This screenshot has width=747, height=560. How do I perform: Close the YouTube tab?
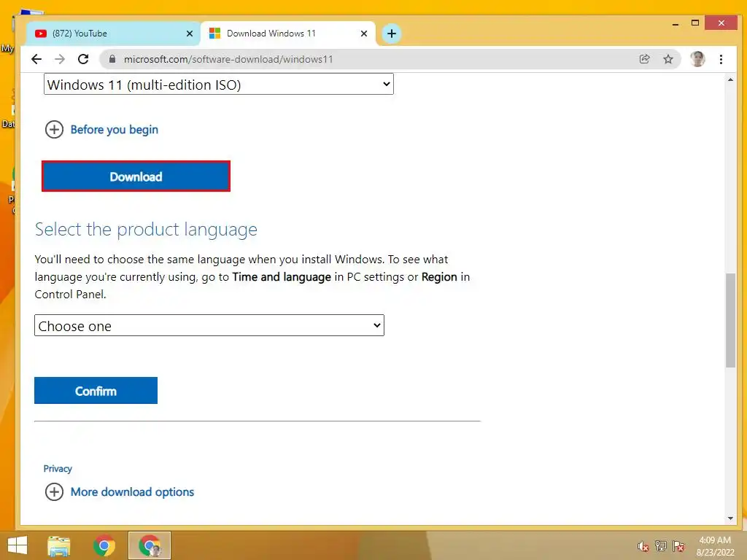(x=190, y=34)
